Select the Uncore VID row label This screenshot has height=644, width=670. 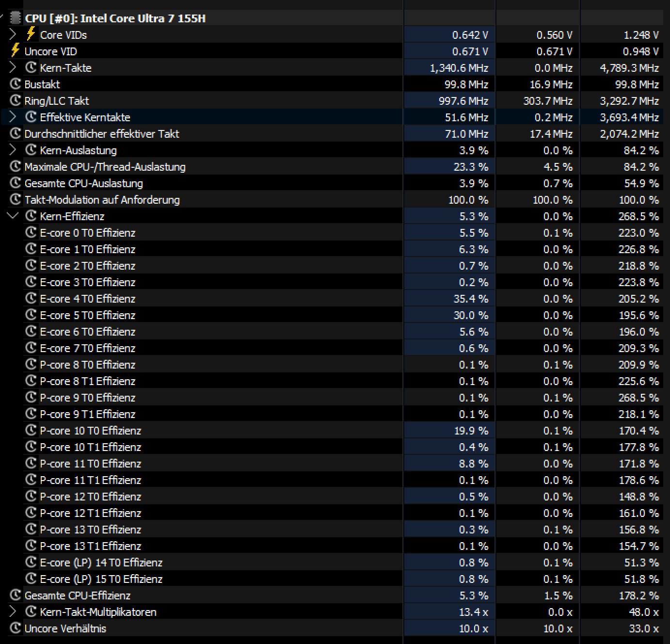coord(50,51)
